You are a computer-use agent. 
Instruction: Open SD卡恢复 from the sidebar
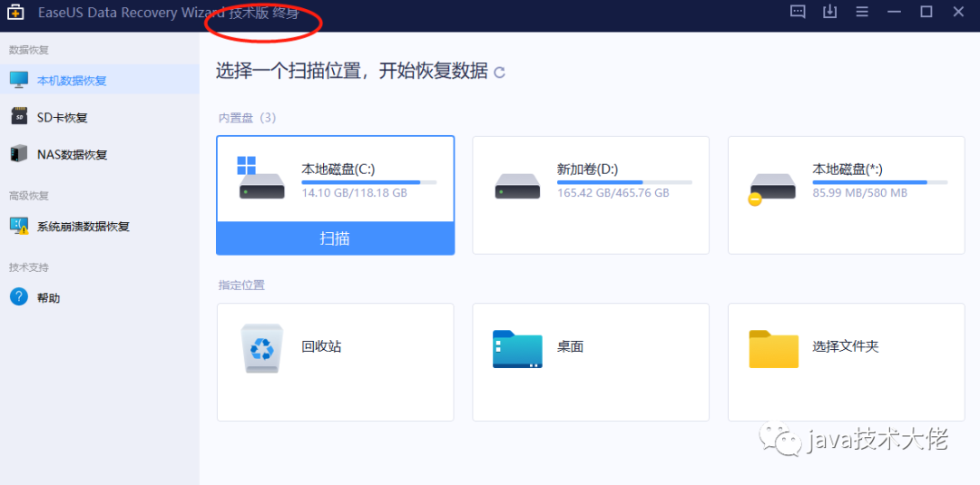[x=100, y=117]
